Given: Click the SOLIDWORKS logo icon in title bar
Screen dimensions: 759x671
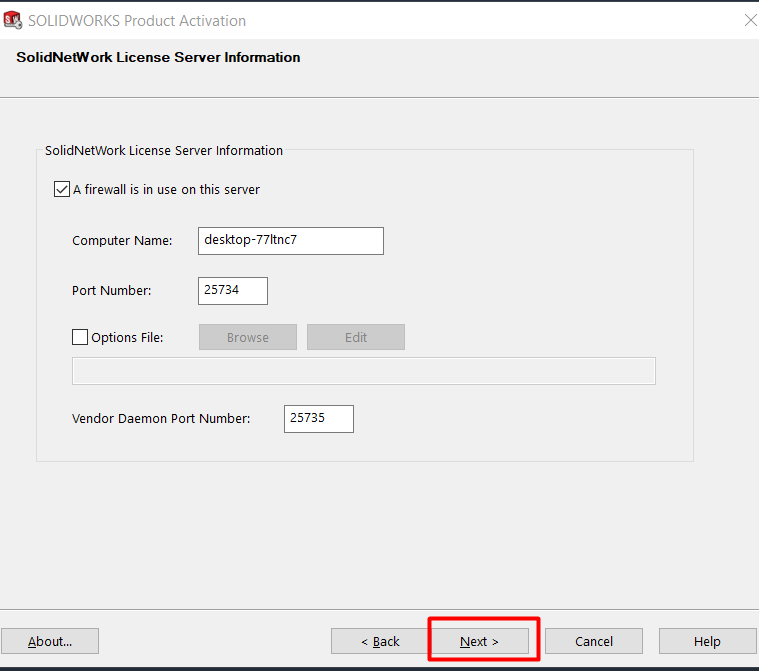Looking at the screenshot, I should pyautogui.click(x=13, y=20).
